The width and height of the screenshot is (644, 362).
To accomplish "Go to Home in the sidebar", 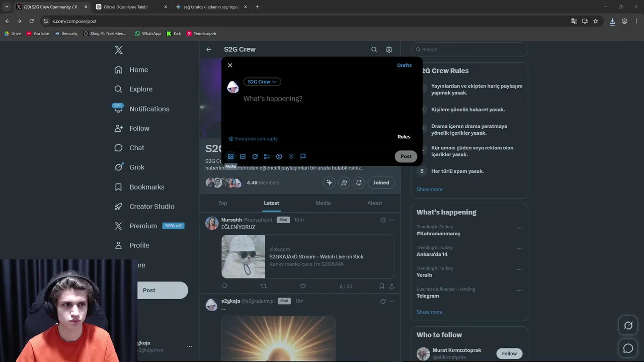I will point(131,70).
